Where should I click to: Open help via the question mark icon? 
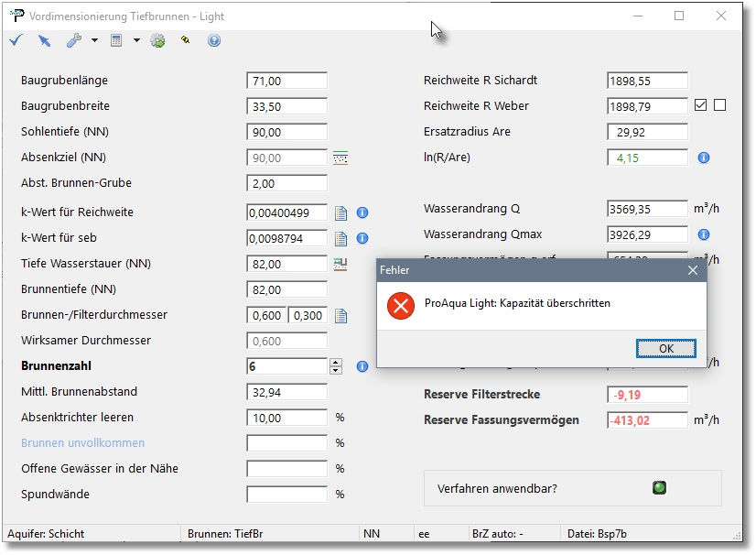(214, 40)
